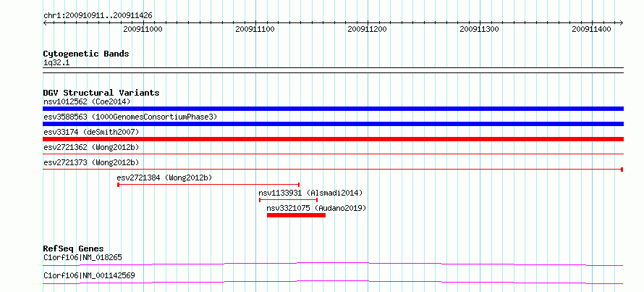
Task: Click the 200911000 ruler position label
Action: [143, 30]
